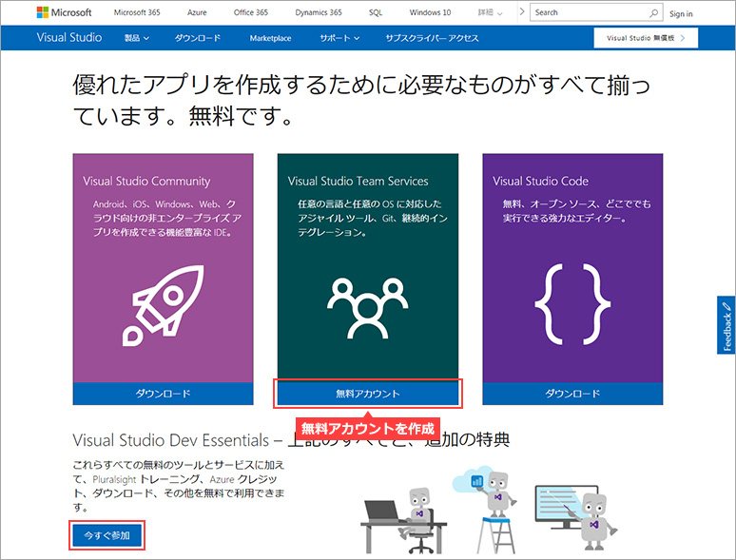Click the Team Services people icon
This screenshot has width=736, height=560.
[368, 308]
